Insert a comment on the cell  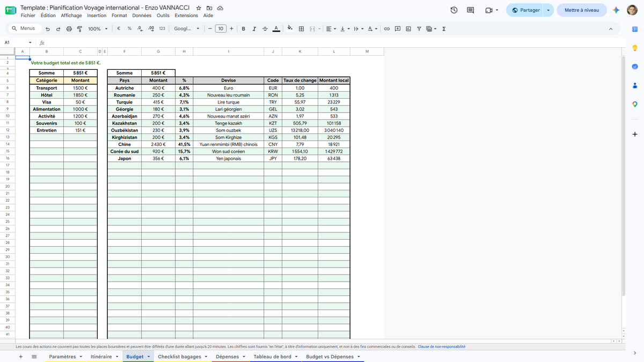click(398, 29)
